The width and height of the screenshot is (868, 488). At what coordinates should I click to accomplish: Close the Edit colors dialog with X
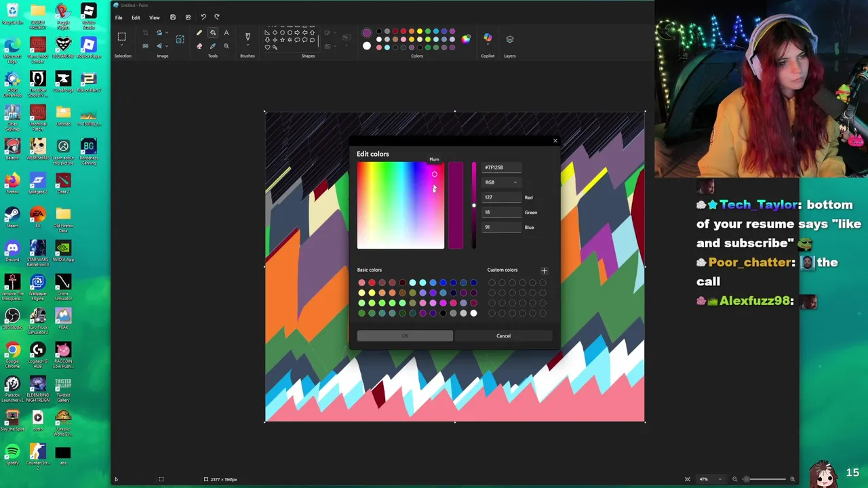(555, 141)
